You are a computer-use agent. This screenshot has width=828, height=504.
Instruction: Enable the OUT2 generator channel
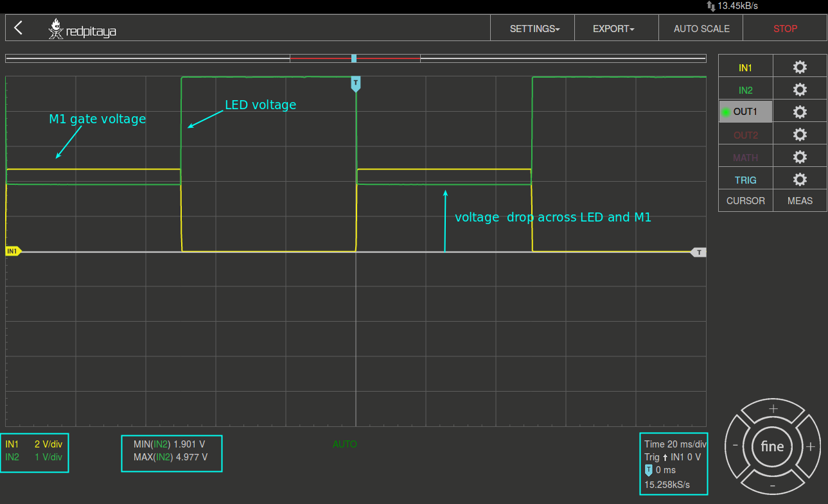(x=746, y=135)
